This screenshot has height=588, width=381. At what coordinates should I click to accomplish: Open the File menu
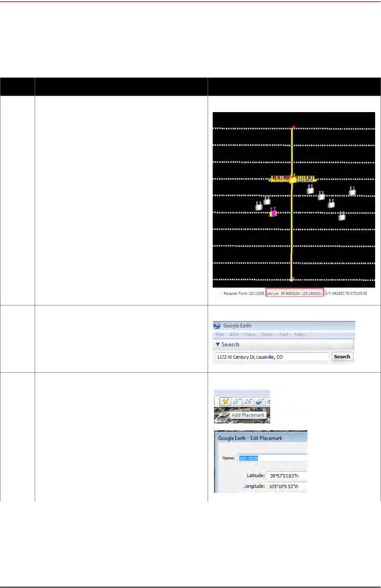(x=220, y=334)
